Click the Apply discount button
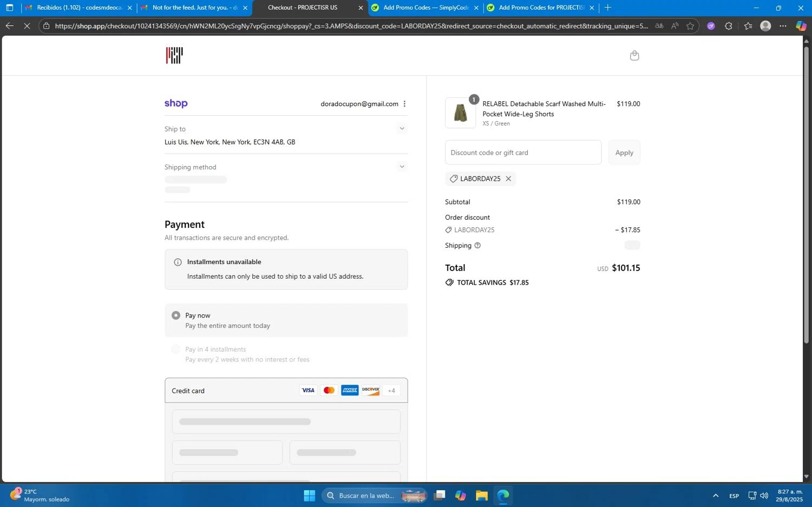 point(624,153)
